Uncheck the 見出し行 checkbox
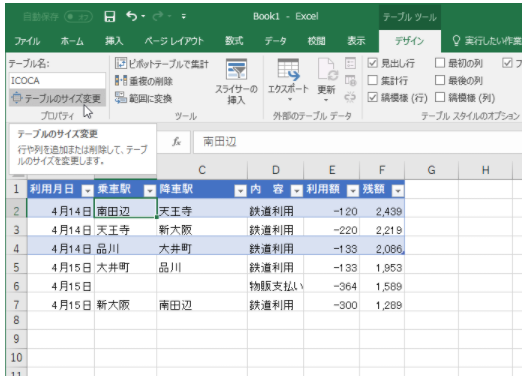524x376 pixels. coord(372,63)
